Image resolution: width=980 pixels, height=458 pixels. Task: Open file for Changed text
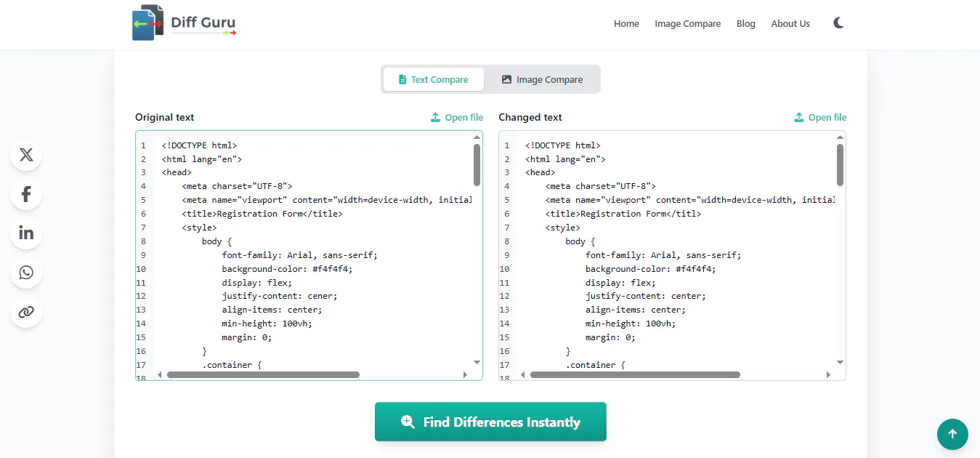coord(820,117)
